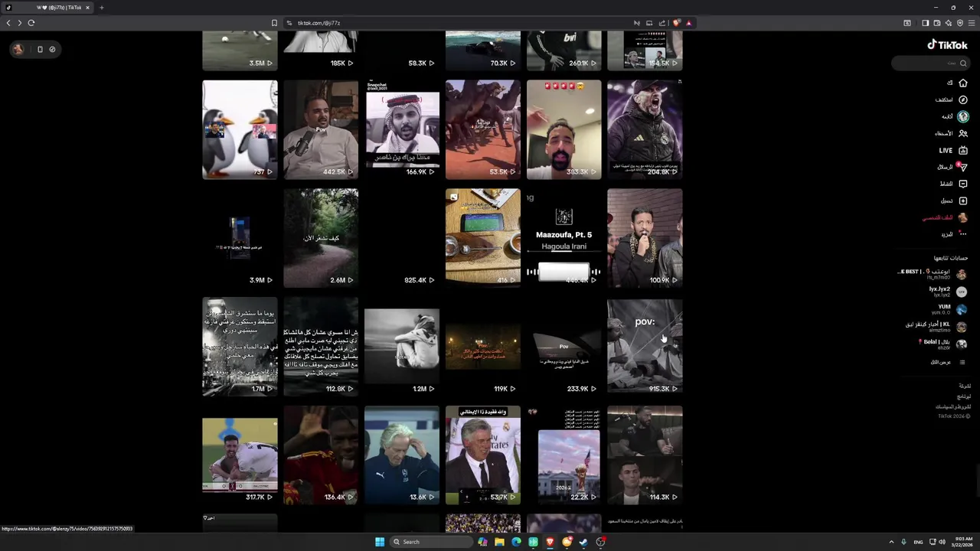Open the World Cup trophy video with 22.2K views
This screenshot has width=980, height=551.
pyautogui.click(x=563, y=455)
